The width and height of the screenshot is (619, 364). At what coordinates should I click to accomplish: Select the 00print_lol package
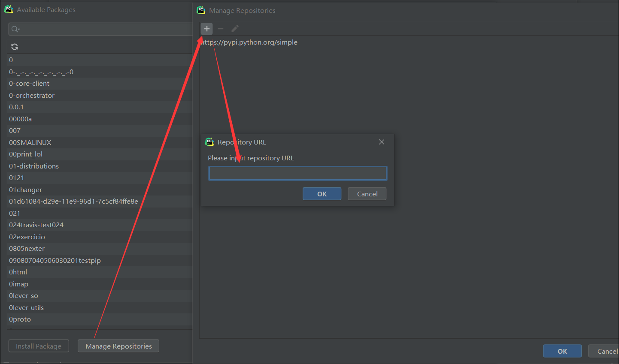pos(100,154)
